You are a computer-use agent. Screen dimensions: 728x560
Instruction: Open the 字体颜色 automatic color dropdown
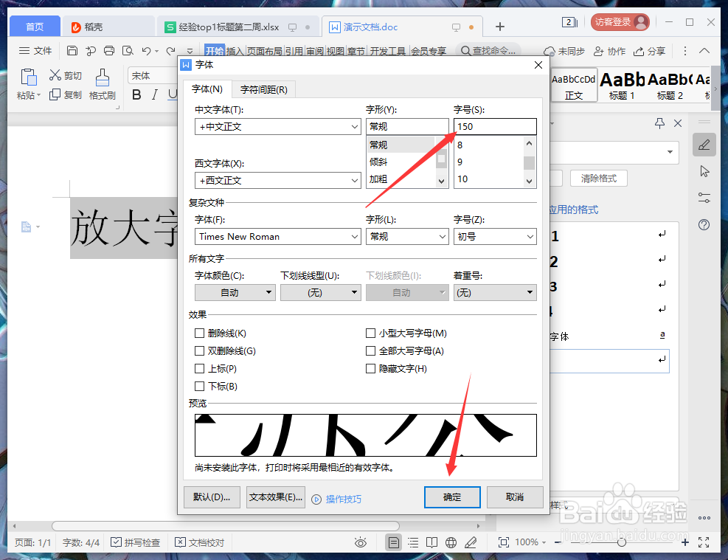(235, 292)
